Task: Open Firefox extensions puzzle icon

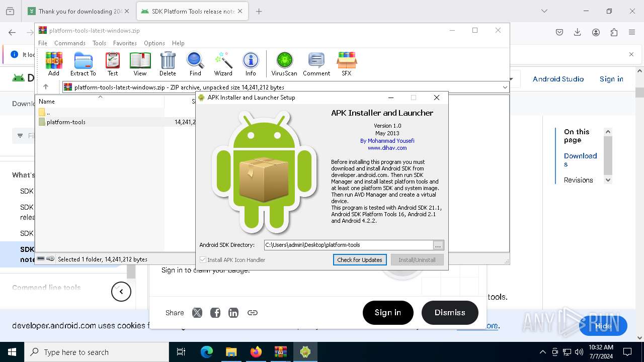Action: pyautogui.click(x=614, y=32)
